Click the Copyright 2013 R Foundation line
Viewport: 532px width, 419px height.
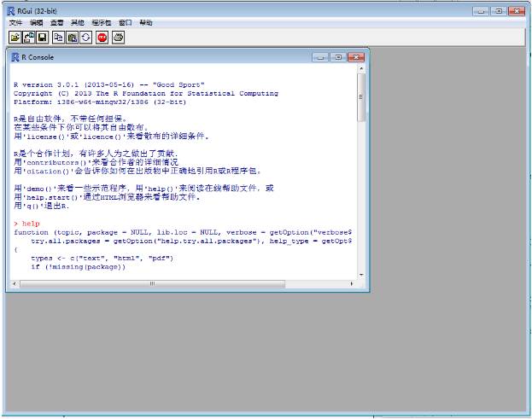click(x=146, y=94)
